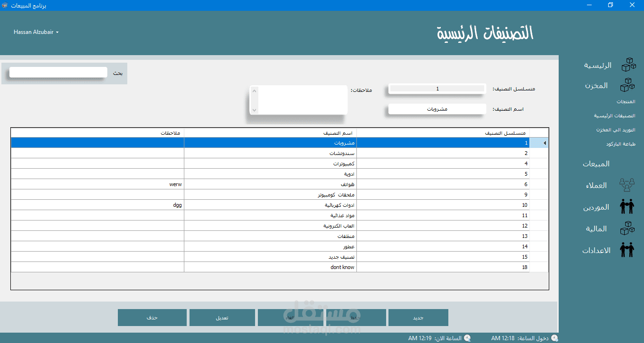Click serial number cell 9
The height and width of the screenshot is (343, 644).
tap(443, 195)
